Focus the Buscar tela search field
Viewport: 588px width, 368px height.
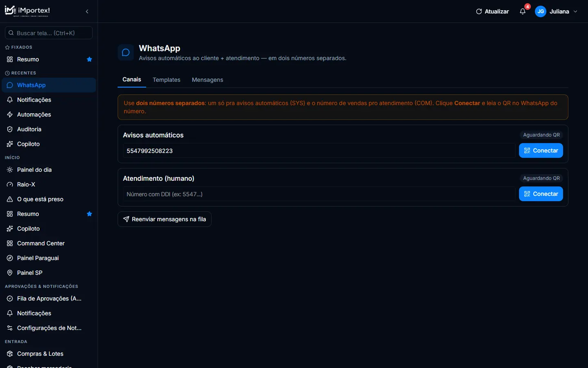pos(49,33)
